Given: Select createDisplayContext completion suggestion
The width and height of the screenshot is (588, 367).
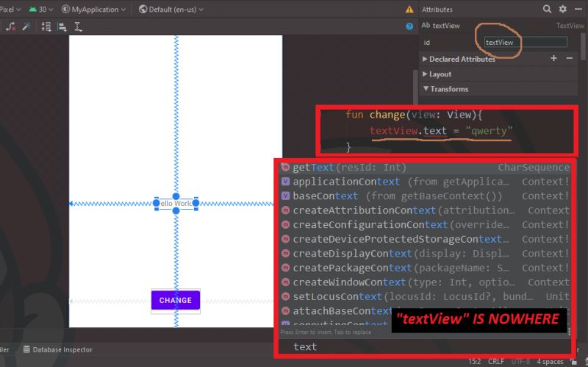Looking at the screenshot, I should pyautogui.click(x=426, y=253).
